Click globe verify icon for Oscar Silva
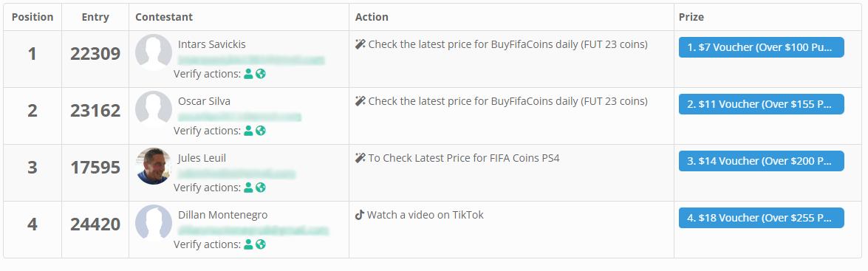868x271 pixels. 261,131
